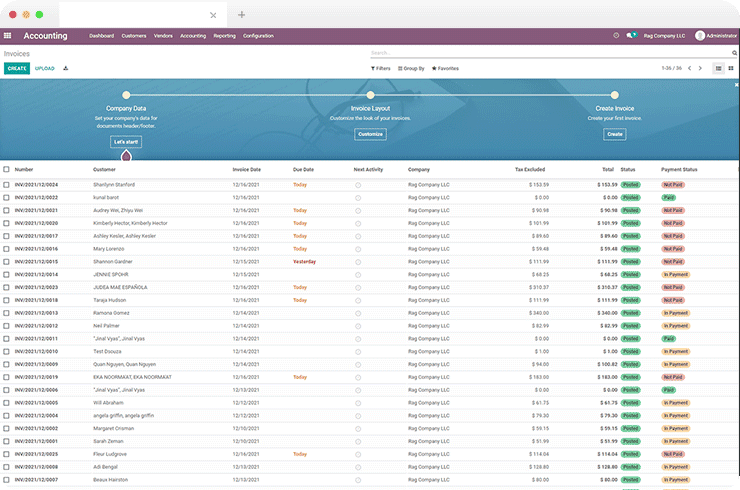
Task: Open the apps grid menu icon
Action: pos(8,36)
